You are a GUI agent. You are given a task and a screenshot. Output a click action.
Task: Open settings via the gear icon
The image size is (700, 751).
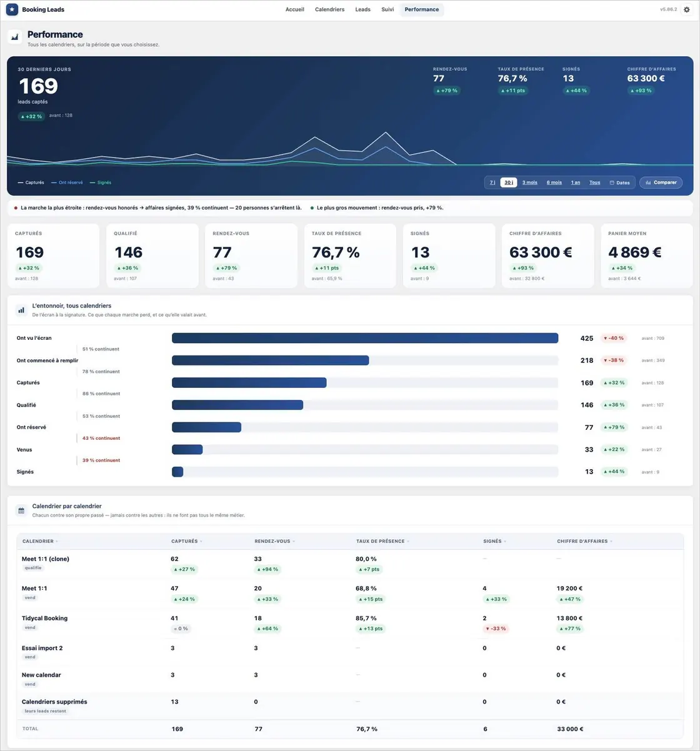687,9
